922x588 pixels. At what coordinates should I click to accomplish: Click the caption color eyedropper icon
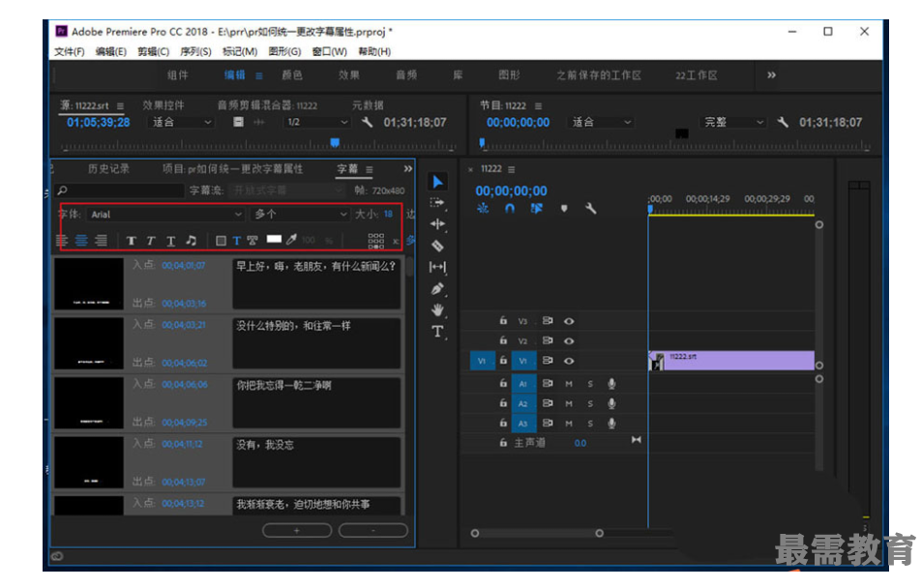(x=291, y=240)
